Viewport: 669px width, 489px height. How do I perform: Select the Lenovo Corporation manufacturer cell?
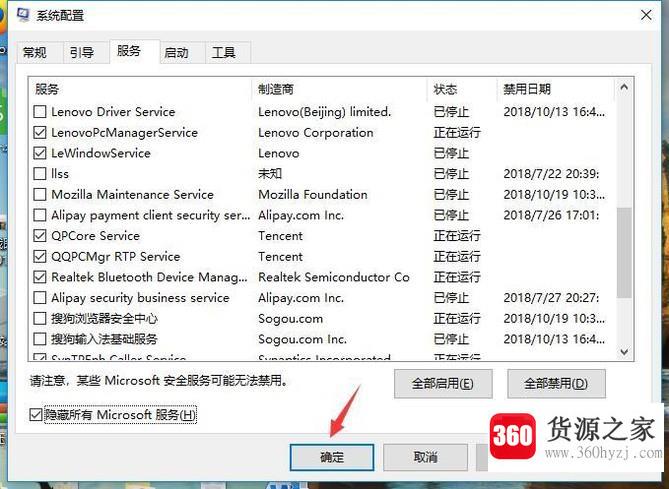(316, 132)
